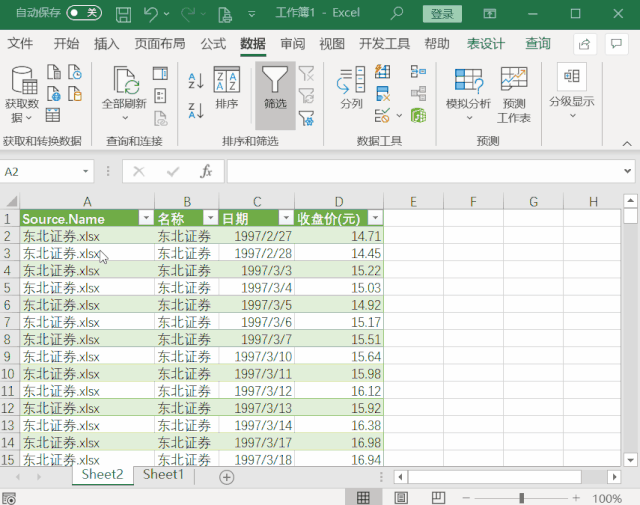The image size is (640, 505).
Task: Open the Sort (排序) dialog
Action: point(227,88)
